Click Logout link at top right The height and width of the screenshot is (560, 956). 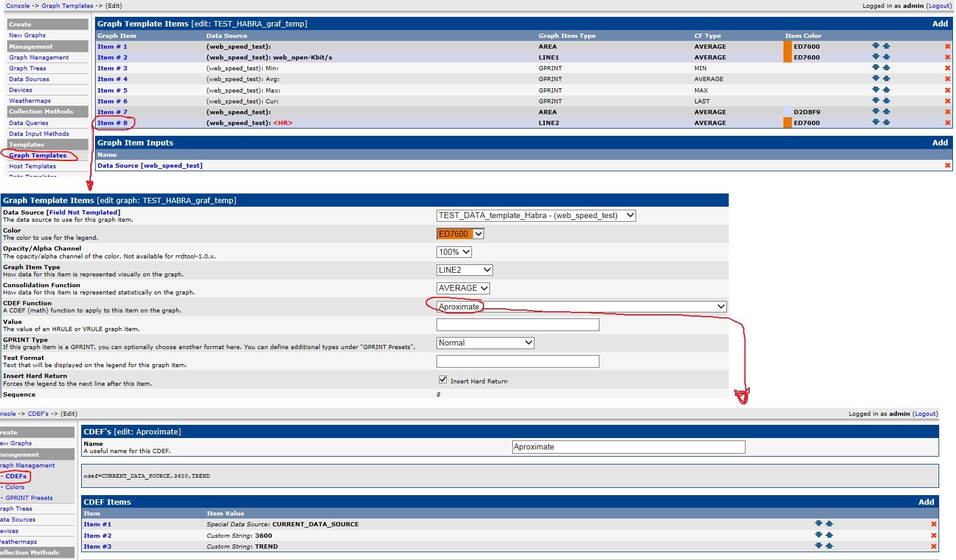[939, 5]
